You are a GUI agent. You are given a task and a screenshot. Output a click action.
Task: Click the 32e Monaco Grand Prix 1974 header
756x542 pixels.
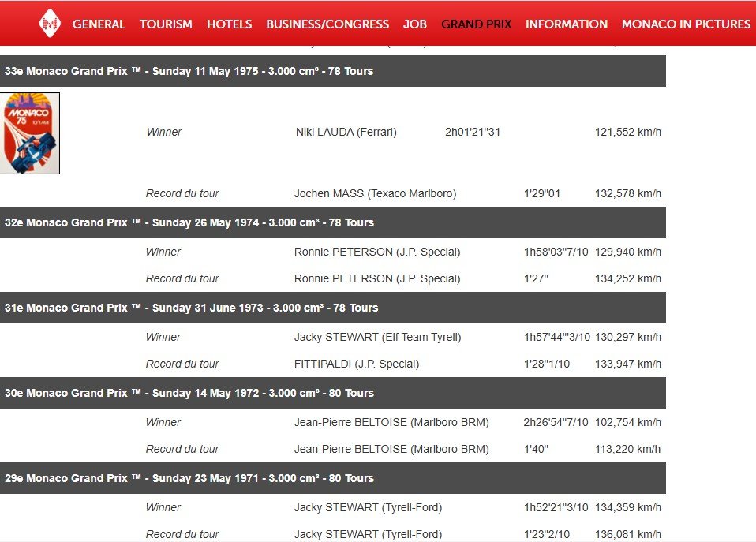tap(333, 222)
